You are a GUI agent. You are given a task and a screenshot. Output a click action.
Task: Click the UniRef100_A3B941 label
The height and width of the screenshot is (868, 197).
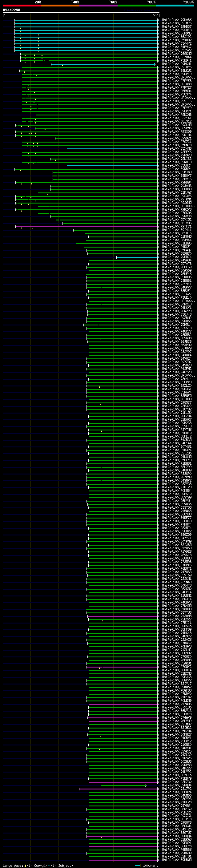click(177, 61)
